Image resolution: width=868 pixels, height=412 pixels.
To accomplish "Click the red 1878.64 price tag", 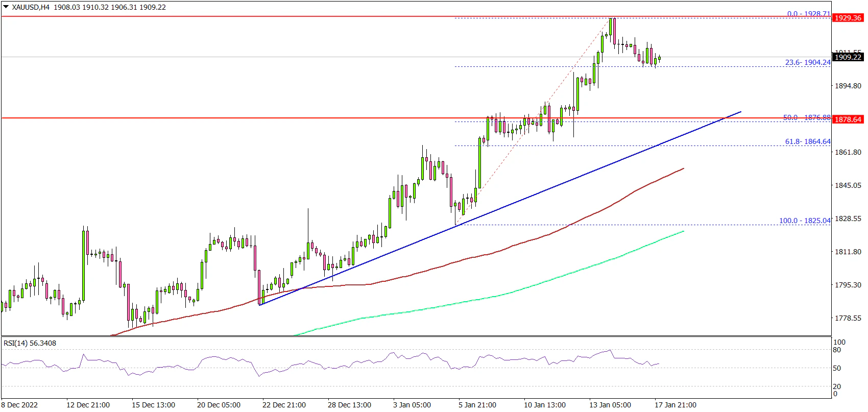I will pyautogui.click(x=848, y=119).
